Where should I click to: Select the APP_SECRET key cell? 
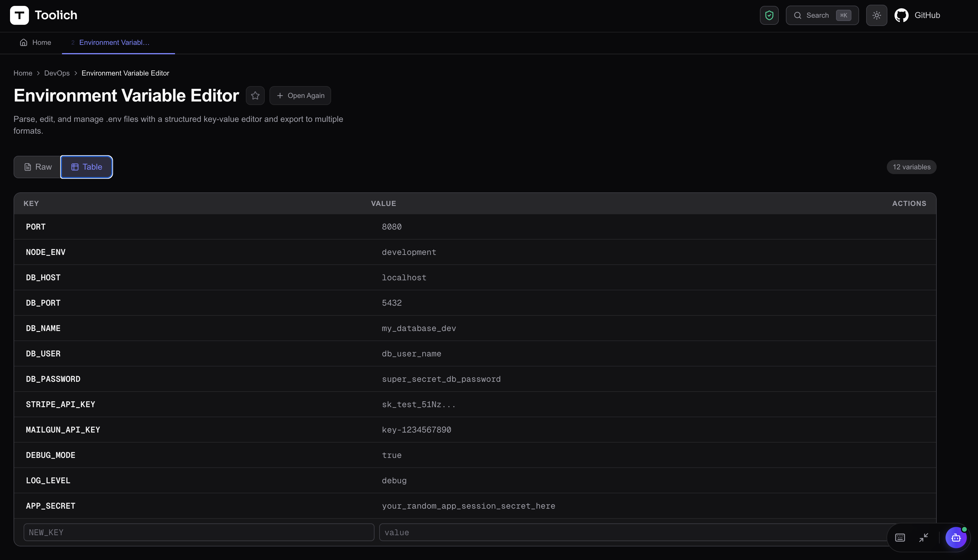coord(51,506)
